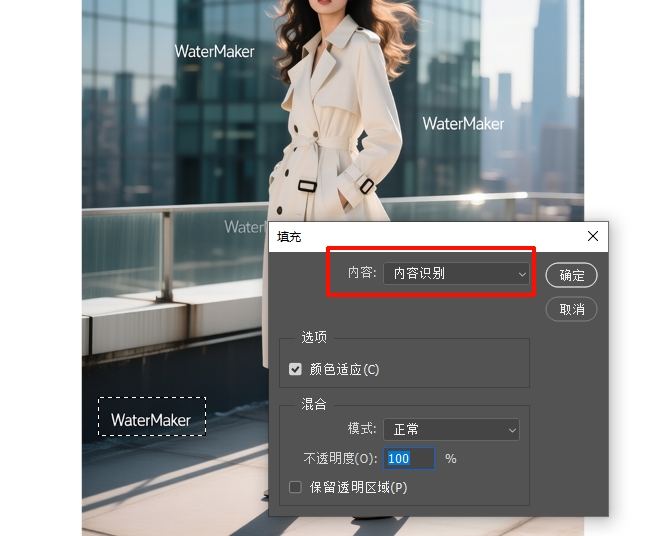The width and height of the screenshot is (646, 536).
Task: Close the 填充 dialog with the X
Action: point(593,236)
